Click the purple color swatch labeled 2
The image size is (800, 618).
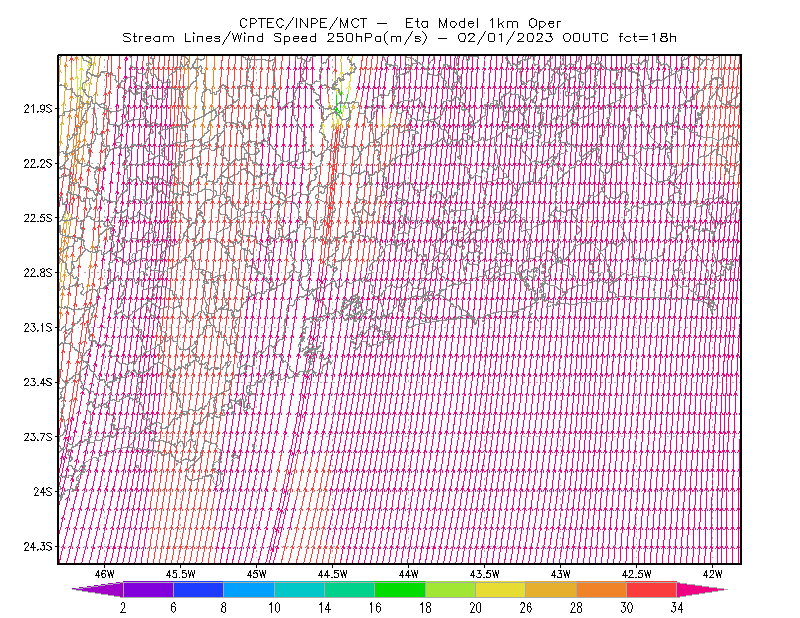(148, 589)
